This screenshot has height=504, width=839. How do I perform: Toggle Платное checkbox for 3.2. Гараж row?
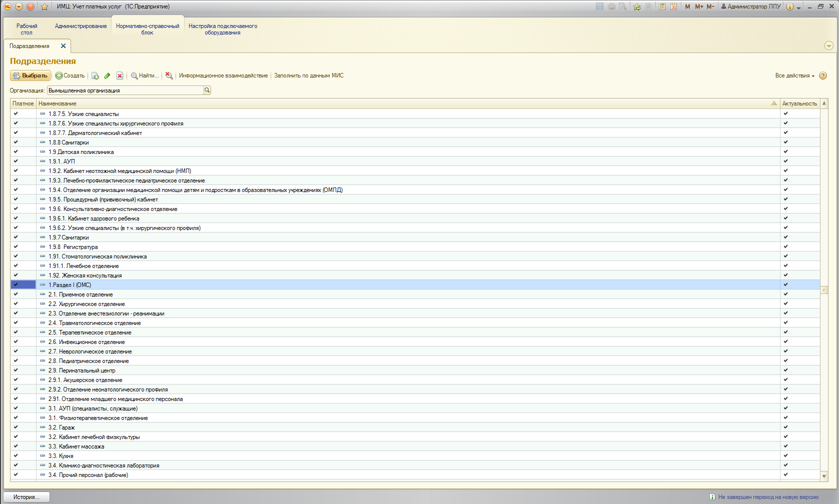(16, 427)
